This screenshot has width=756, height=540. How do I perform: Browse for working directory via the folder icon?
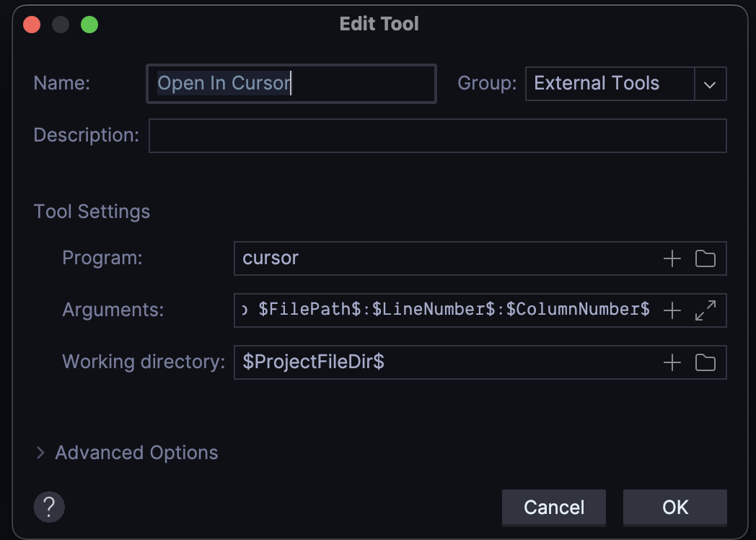(x=705, y=362)
